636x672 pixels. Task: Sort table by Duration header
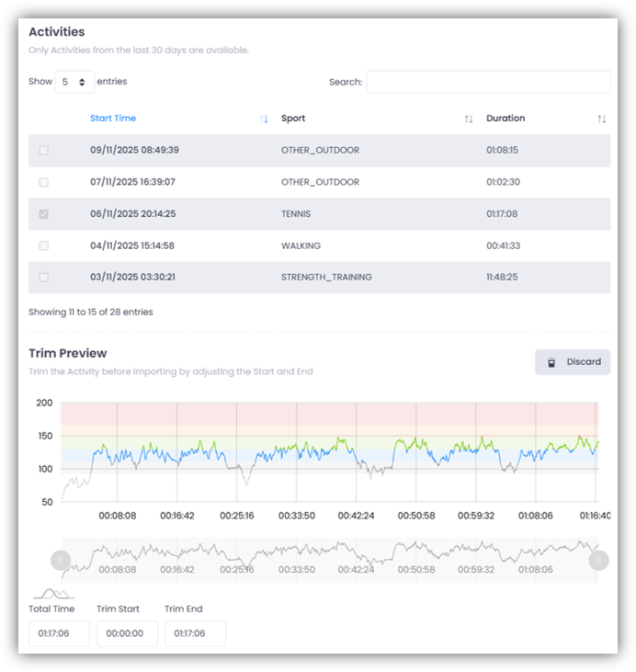pyautogui.click(x=505, y=119)
